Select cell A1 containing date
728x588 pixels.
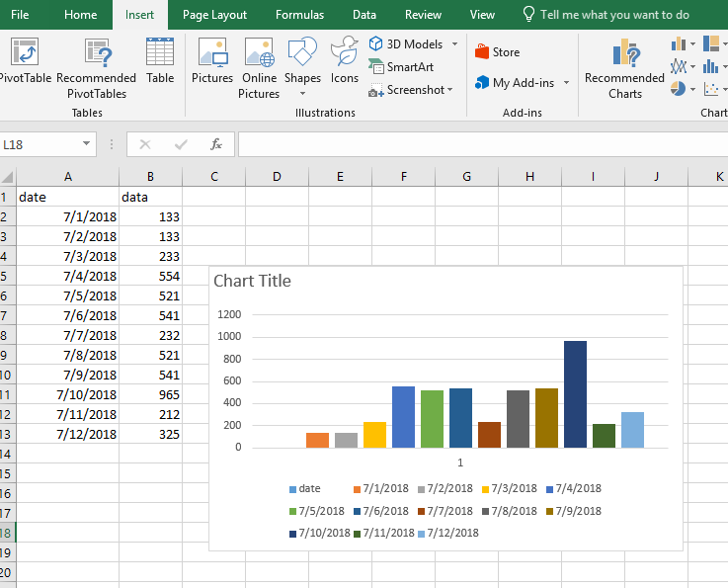click(x=68, y=197)
